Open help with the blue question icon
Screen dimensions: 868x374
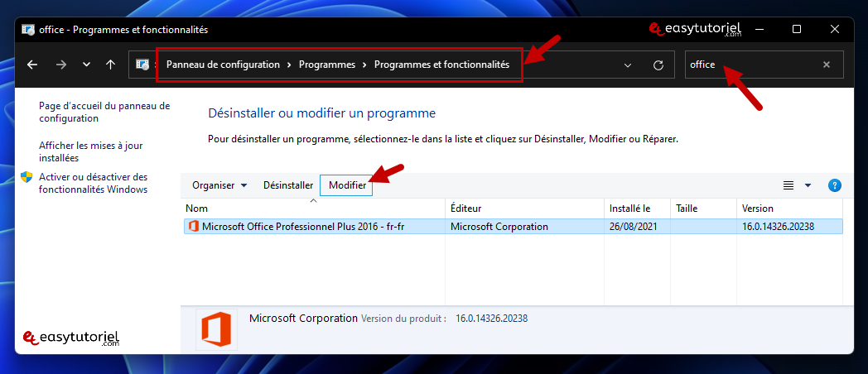click(x=834, y=185)
